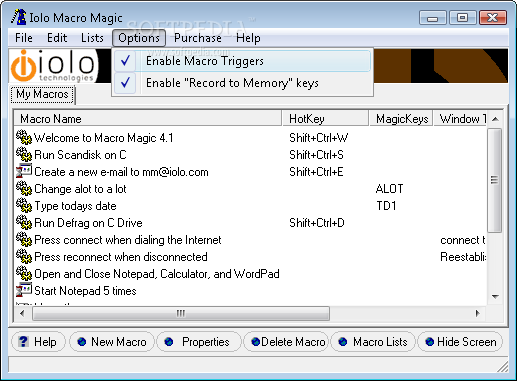Click the vertical scrollbar down arrow
The width and height of the screenshot is (517, 381).
[495, 296]
